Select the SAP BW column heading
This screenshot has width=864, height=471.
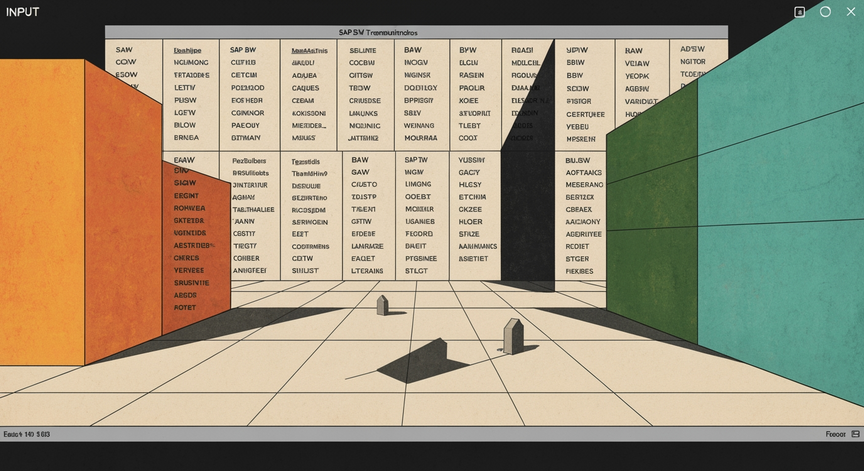pyautogui.click(x=243, y=50)
